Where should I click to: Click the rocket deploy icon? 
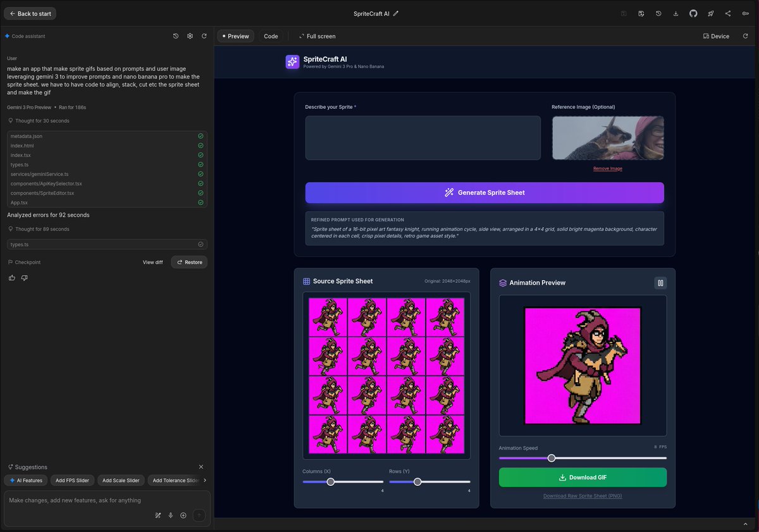(710, 13)
